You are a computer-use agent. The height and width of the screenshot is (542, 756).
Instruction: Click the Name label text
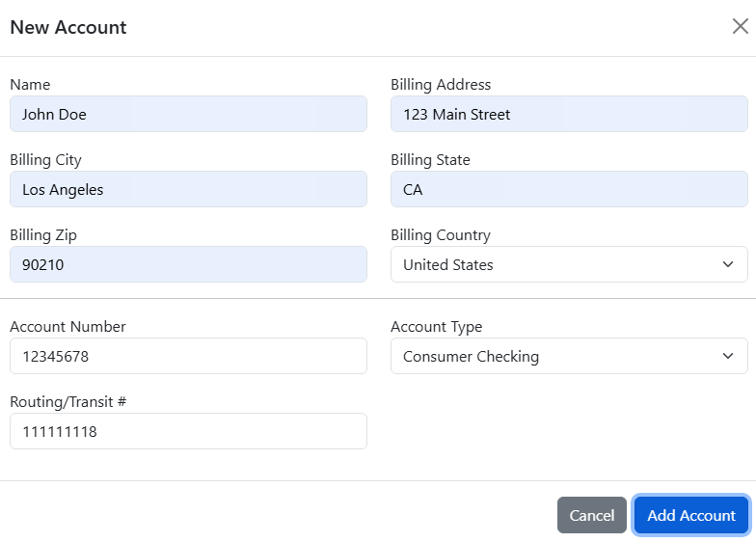click(x=30, y=85)
